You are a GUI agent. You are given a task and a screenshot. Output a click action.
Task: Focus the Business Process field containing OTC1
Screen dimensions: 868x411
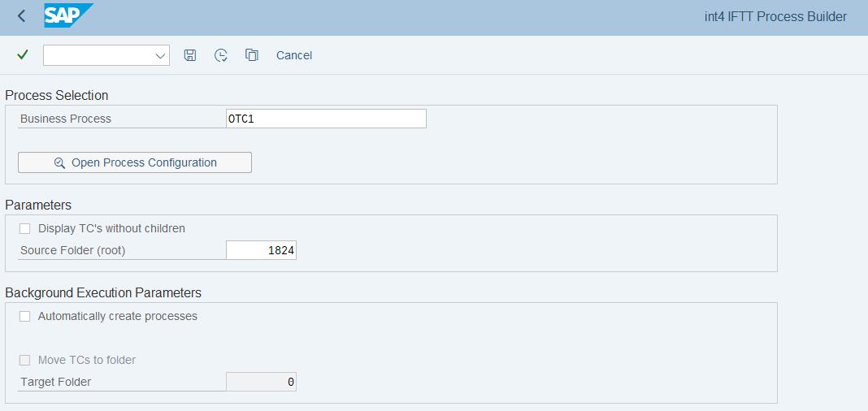[326, 119]
